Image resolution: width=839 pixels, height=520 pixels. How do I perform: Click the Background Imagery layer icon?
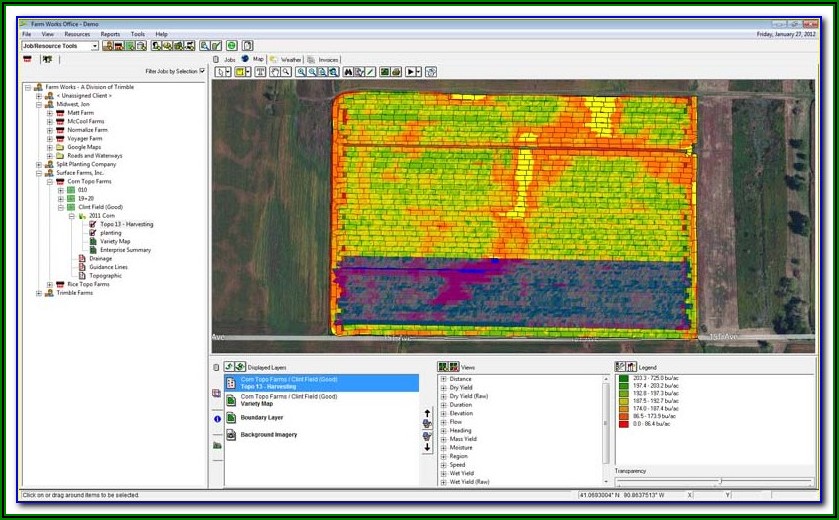click(231, 435)
